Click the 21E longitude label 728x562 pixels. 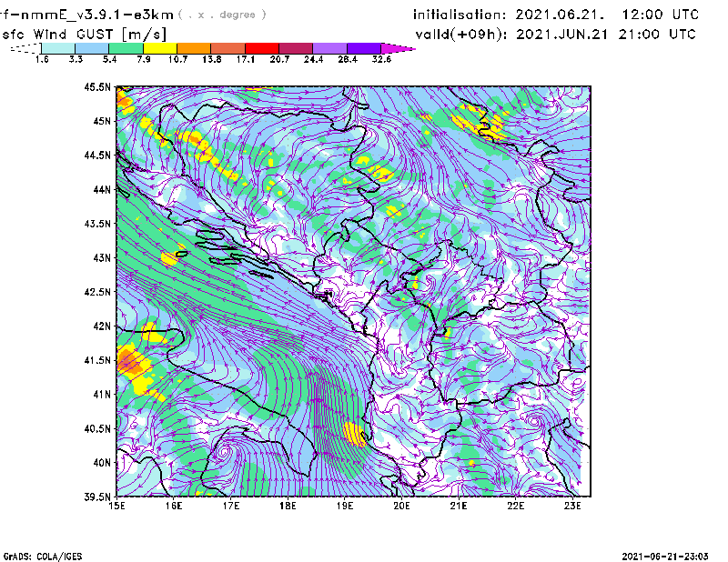[459, 506]
